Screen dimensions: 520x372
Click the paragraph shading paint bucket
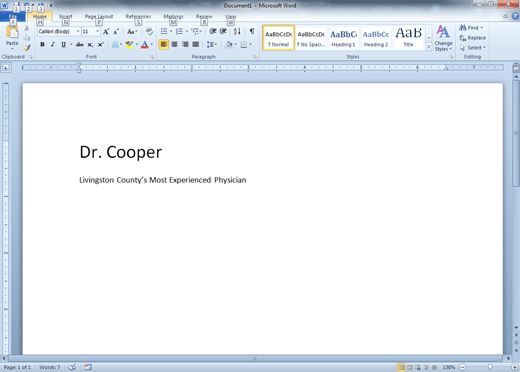pos(228,44)
